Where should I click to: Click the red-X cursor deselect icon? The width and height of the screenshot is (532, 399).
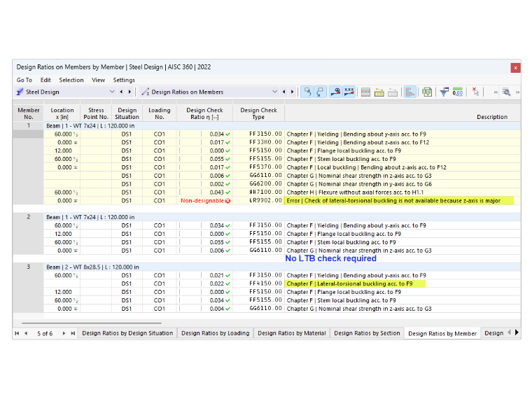[x=476, y=92]
